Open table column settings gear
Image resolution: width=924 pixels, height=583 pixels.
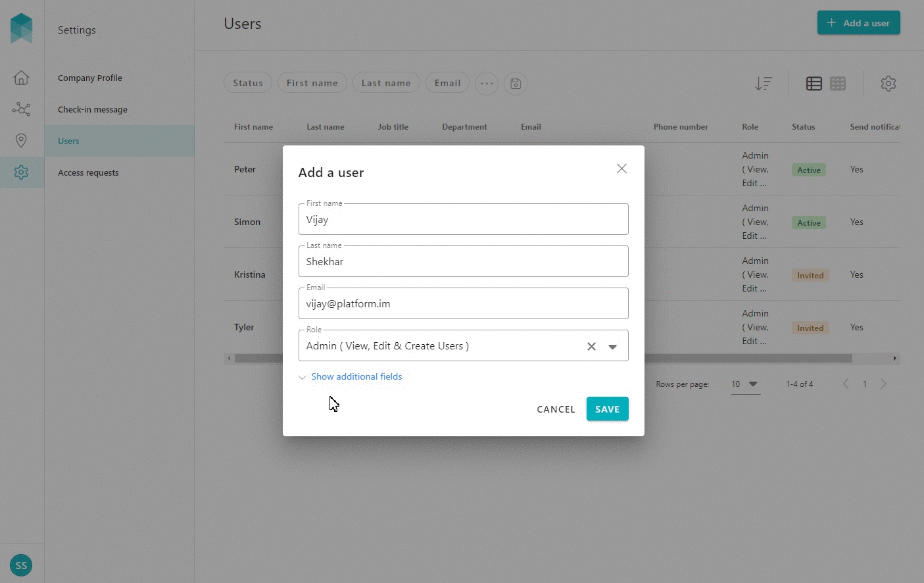coord(888,84)
